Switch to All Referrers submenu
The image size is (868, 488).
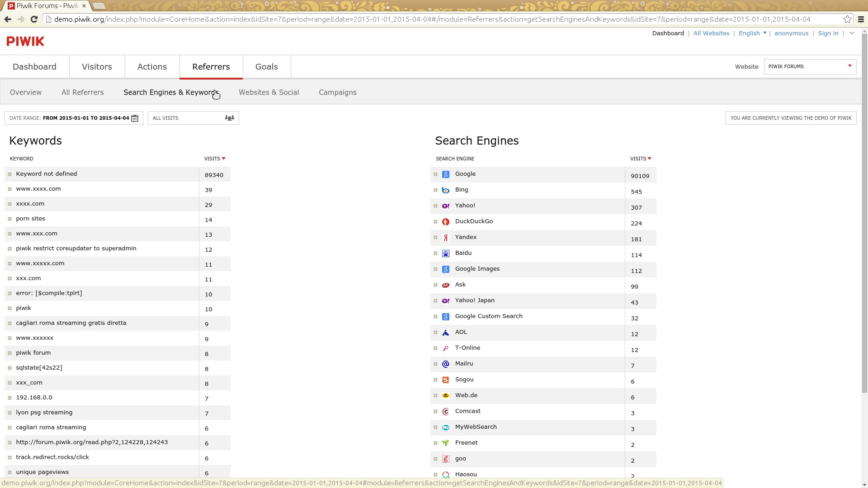point(83,92)
